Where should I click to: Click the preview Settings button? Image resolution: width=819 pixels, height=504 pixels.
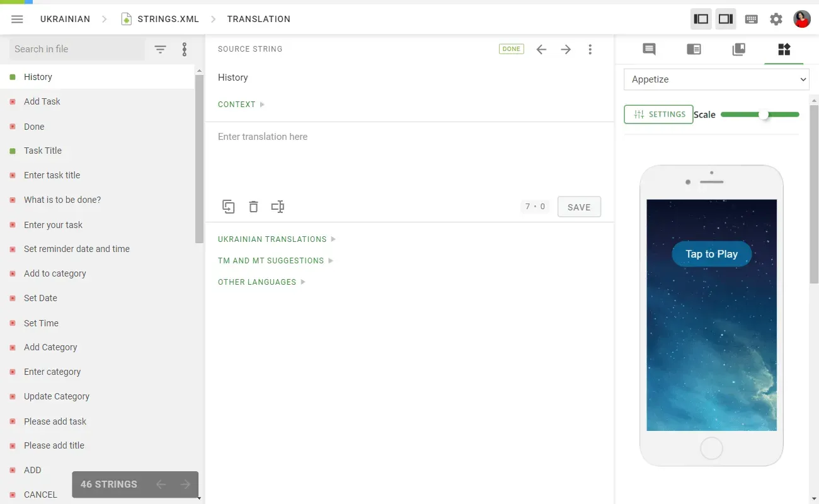658,114
